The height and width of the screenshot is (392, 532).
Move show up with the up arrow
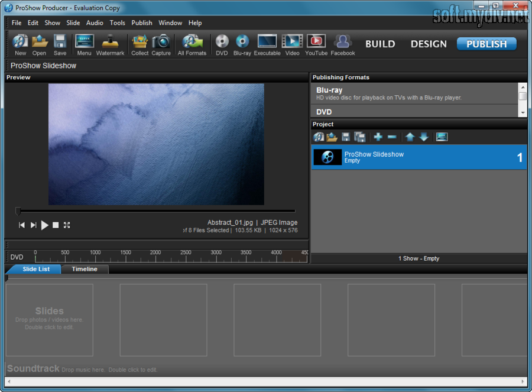point(410,137)
